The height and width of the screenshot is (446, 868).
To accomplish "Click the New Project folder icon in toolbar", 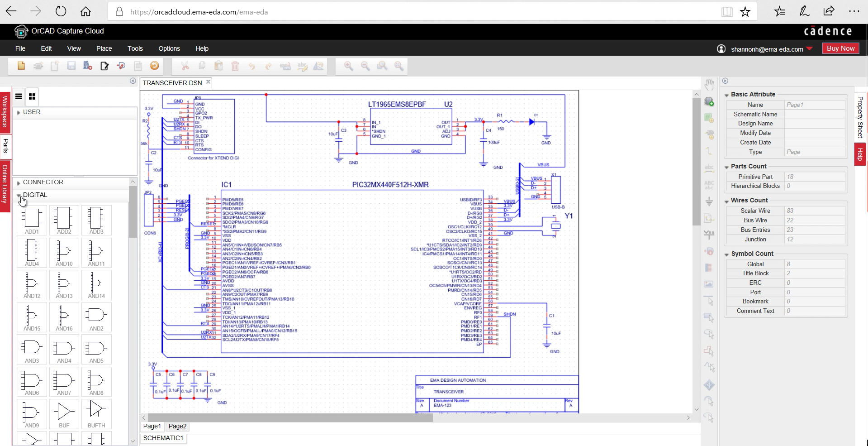I will coord(21,66).
